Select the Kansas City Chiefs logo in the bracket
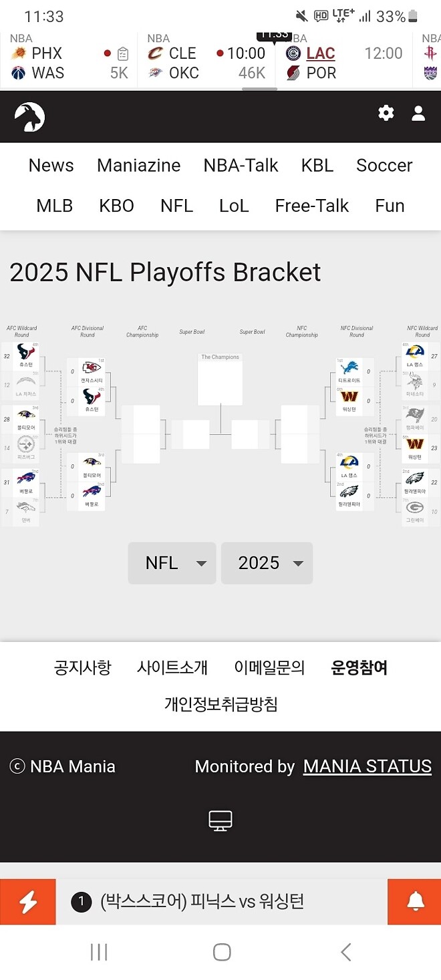The height and width of the screenshot is (980, 441). 90,367
